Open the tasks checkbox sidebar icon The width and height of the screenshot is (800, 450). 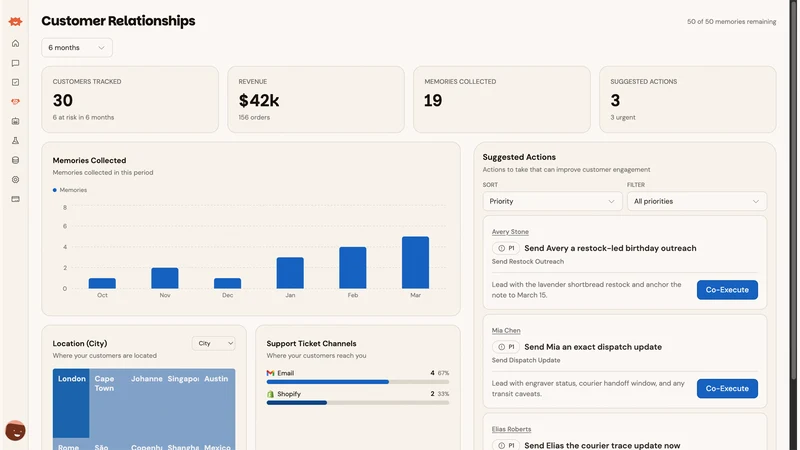(15, 82)
